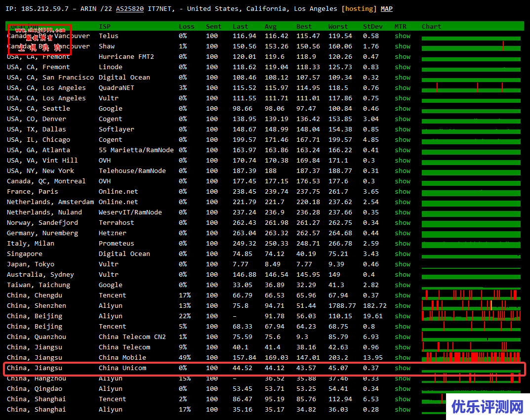Show MTR for Montreal OVH row
The height and width of the screenshot is (420, 530).
point(403,181)
